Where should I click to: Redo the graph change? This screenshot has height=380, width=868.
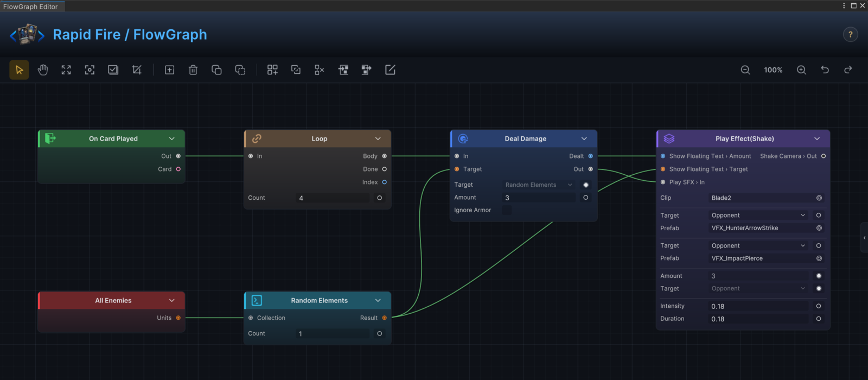[848, 70]
